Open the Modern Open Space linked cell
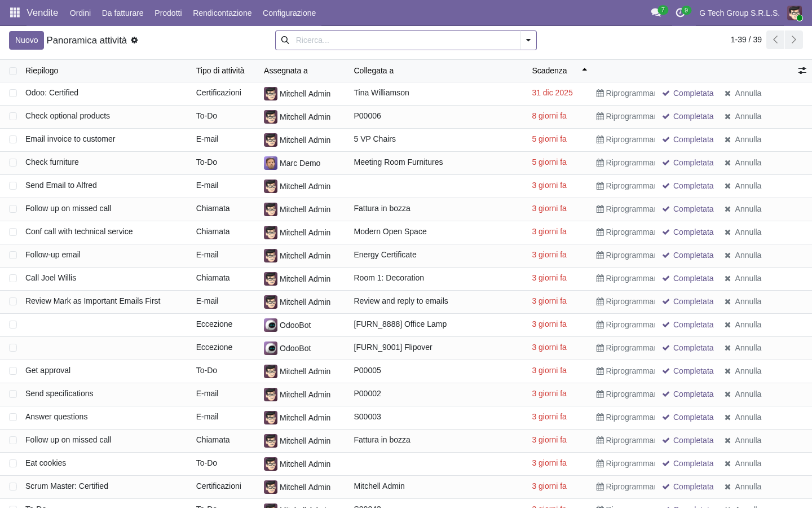 390,231
